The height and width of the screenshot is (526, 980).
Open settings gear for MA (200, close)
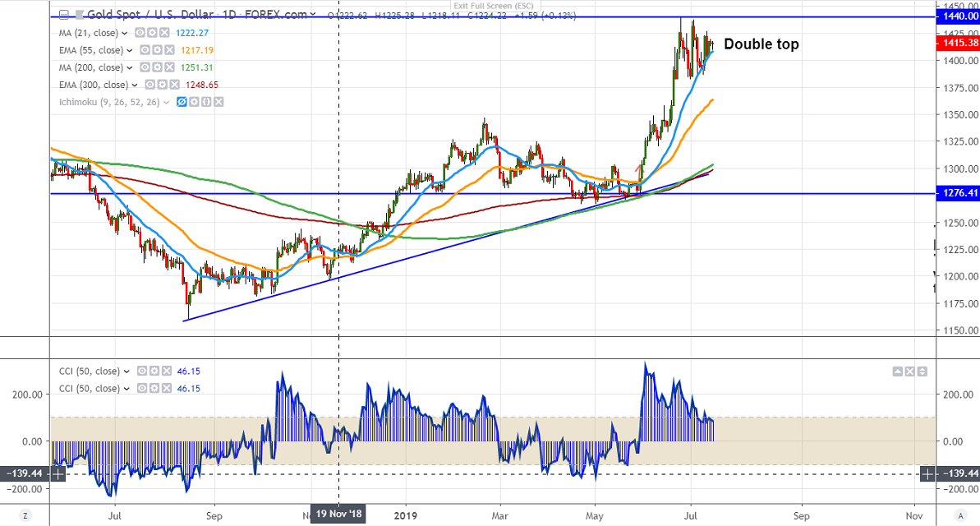(157, 67)
